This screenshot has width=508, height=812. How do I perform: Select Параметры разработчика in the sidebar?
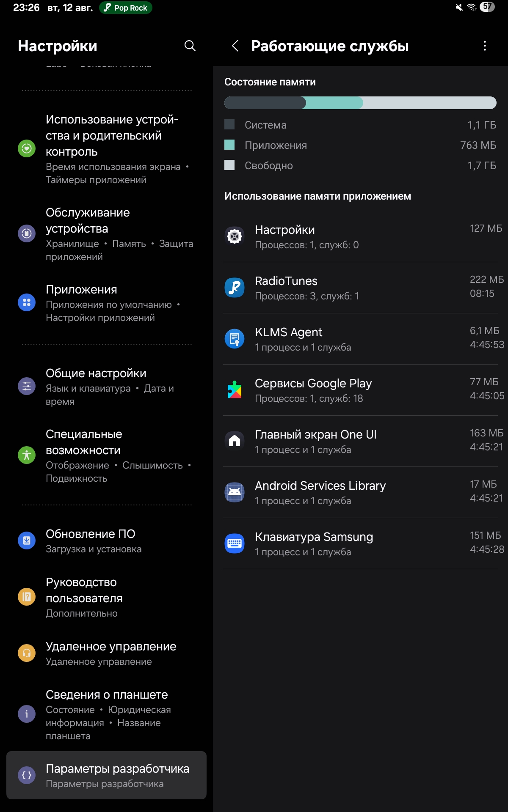(x=106, y=775)
